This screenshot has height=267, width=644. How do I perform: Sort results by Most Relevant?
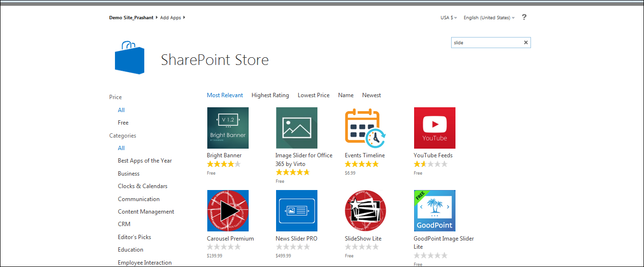(225, 95)
